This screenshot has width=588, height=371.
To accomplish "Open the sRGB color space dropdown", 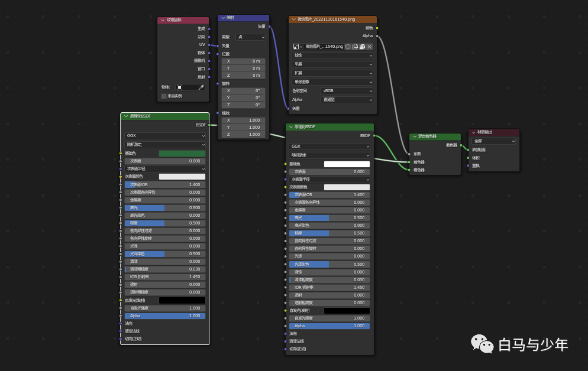I will tap(347, 90).
